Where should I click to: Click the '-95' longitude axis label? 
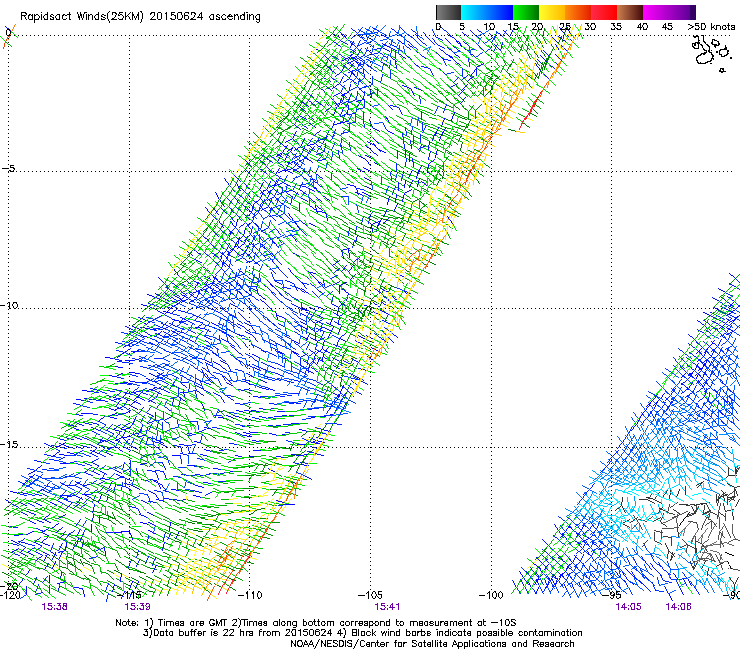(612, 595)
